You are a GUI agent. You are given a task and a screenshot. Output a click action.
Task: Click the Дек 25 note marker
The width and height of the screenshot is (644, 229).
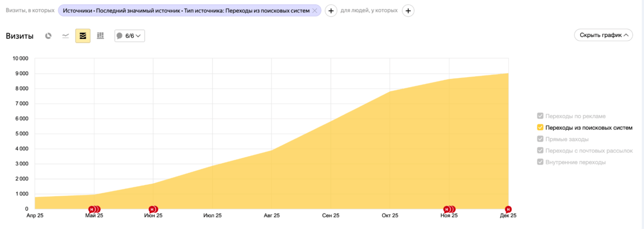tap(508, 209)
